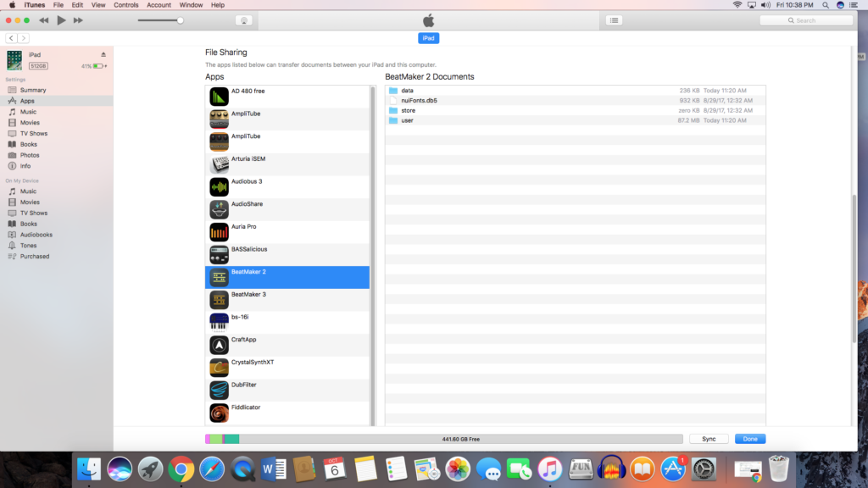
Task: Start playback with Play button
Action: coord(61,20)
